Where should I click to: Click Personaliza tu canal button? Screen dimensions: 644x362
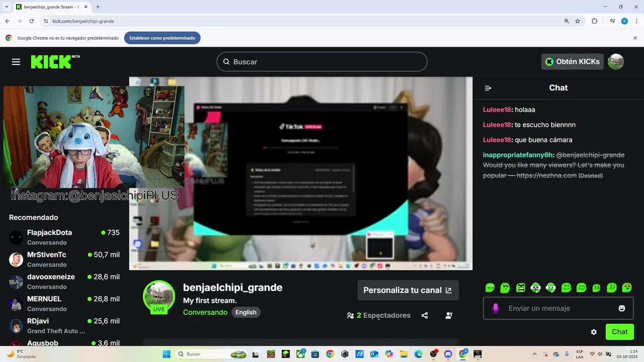pyautogui.click(x=408, y=290)
